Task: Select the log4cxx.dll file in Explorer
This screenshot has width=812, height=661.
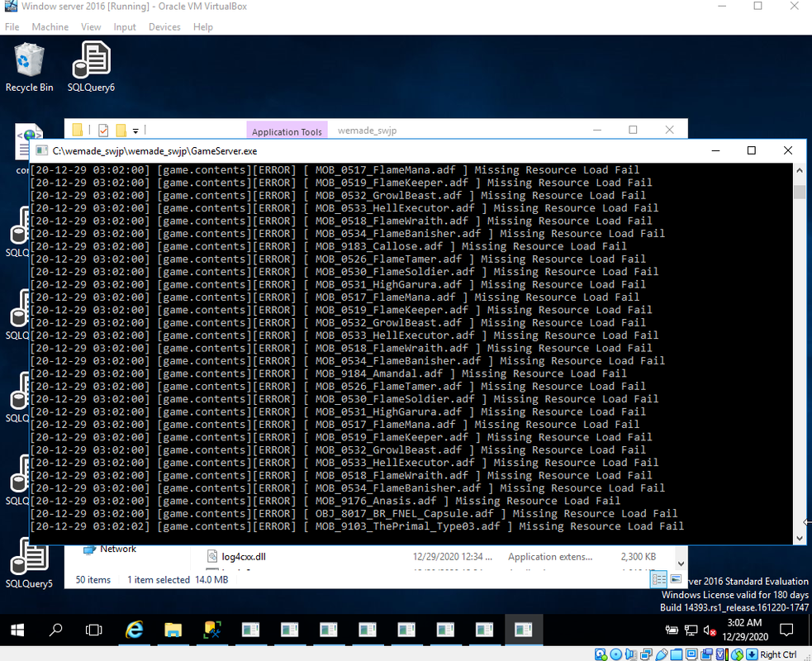Action: click(244, 556)
